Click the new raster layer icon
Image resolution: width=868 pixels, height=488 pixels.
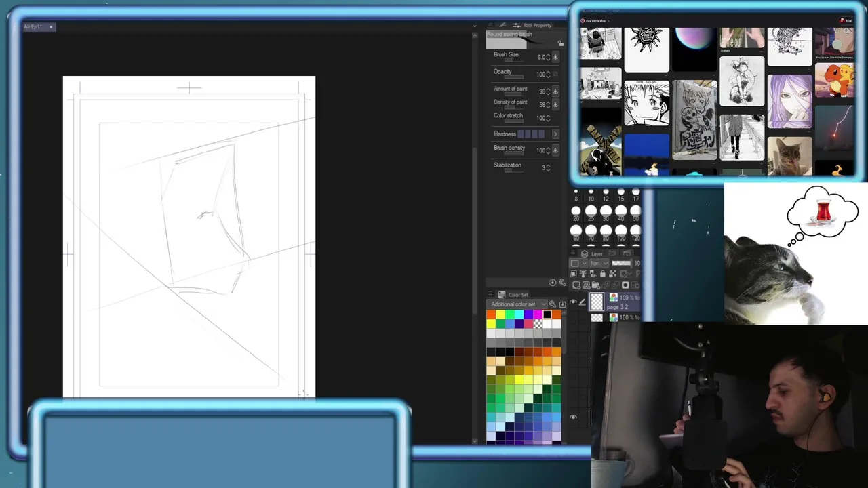pyautogui.click(x=577, y=285)
